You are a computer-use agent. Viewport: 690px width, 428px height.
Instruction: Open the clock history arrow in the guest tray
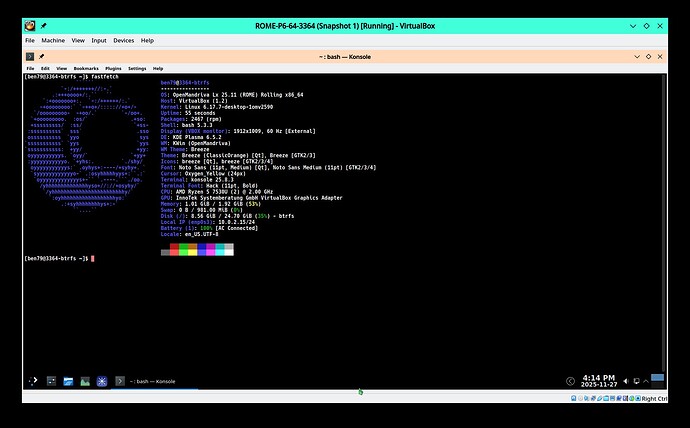(x=570, y=381)
